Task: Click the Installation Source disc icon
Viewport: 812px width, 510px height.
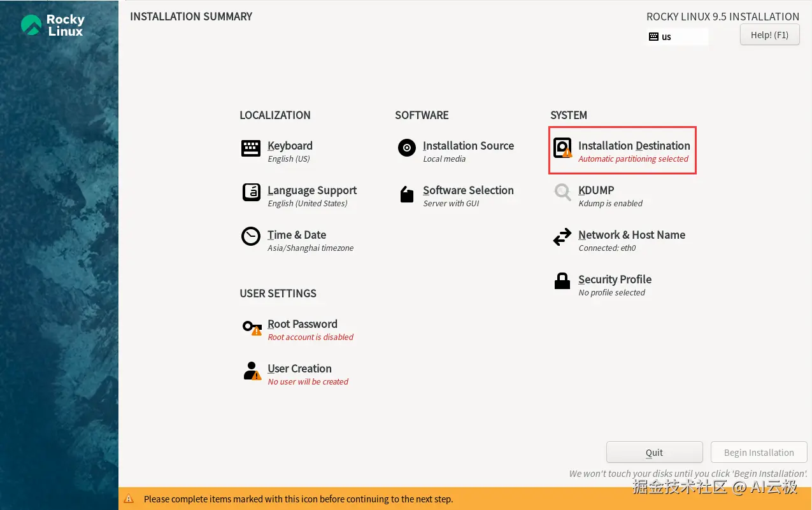Action: [x=406, y=148]
